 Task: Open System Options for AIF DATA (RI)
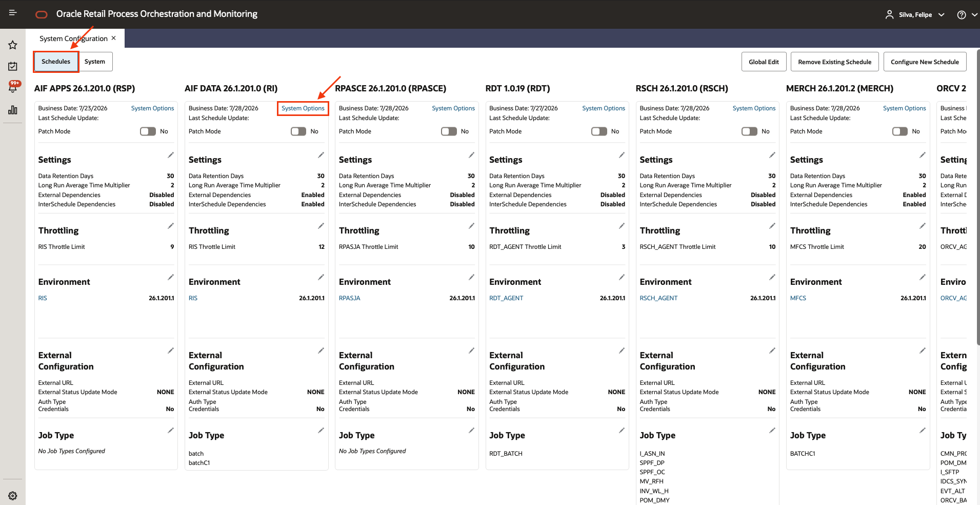click(303, 108)
